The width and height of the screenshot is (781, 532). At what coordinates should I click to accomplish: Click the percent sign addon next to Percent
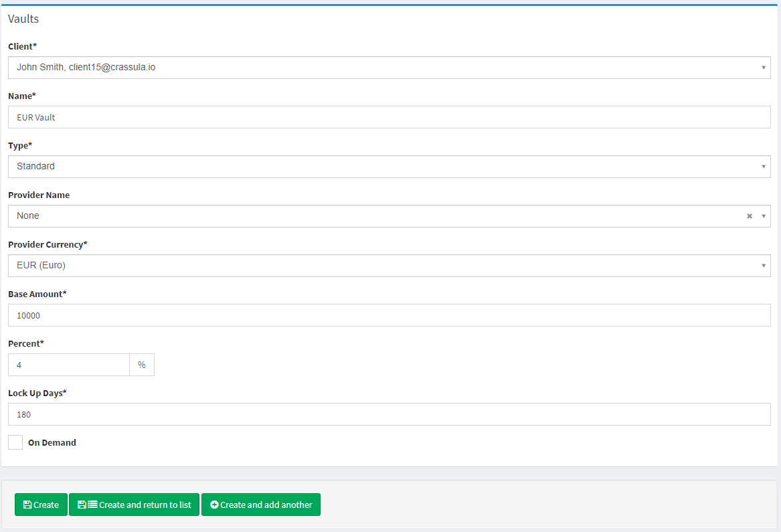point(141,365)
